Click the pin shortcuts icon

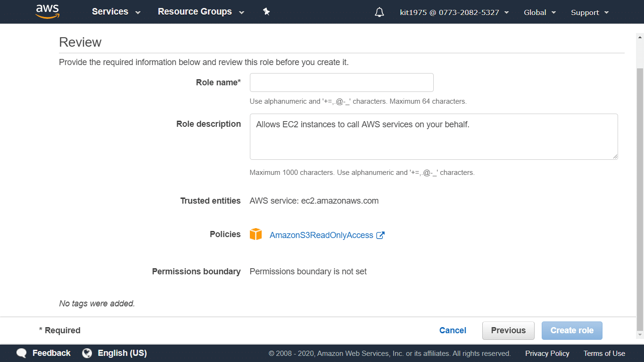tap(266, 12)
